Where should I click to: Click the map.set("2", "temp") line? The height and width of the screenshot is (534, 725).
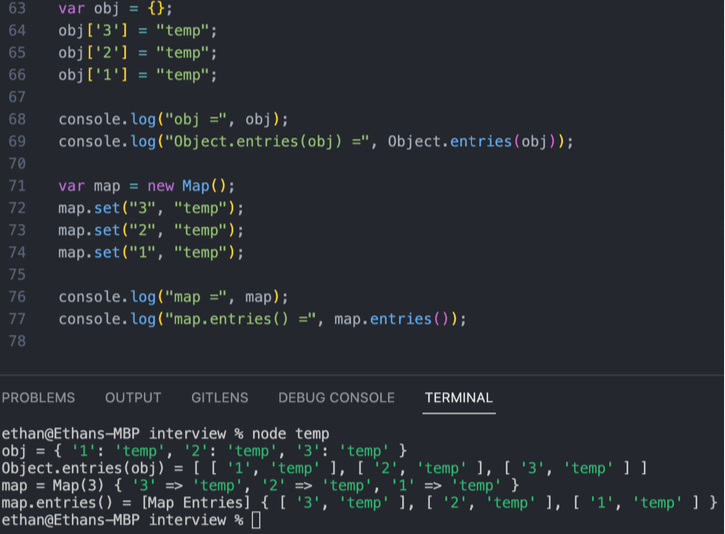tap(151, 230)
